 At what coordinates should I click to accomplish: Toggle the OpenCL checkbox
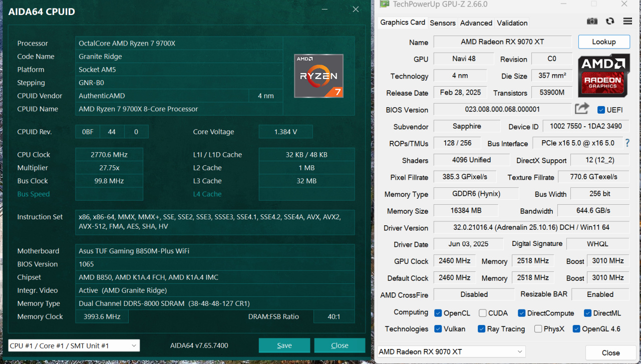438,313
